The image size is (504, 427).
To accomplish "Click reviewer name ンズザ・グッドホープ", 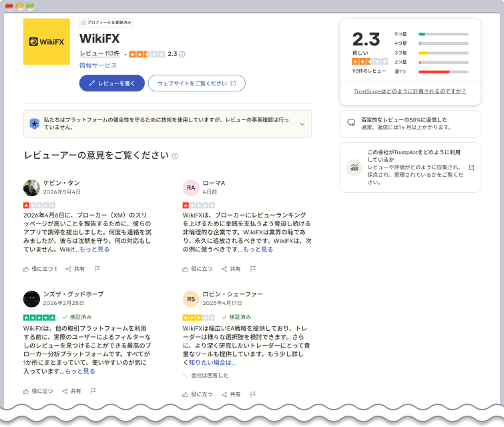I will [x=73, y=294].
